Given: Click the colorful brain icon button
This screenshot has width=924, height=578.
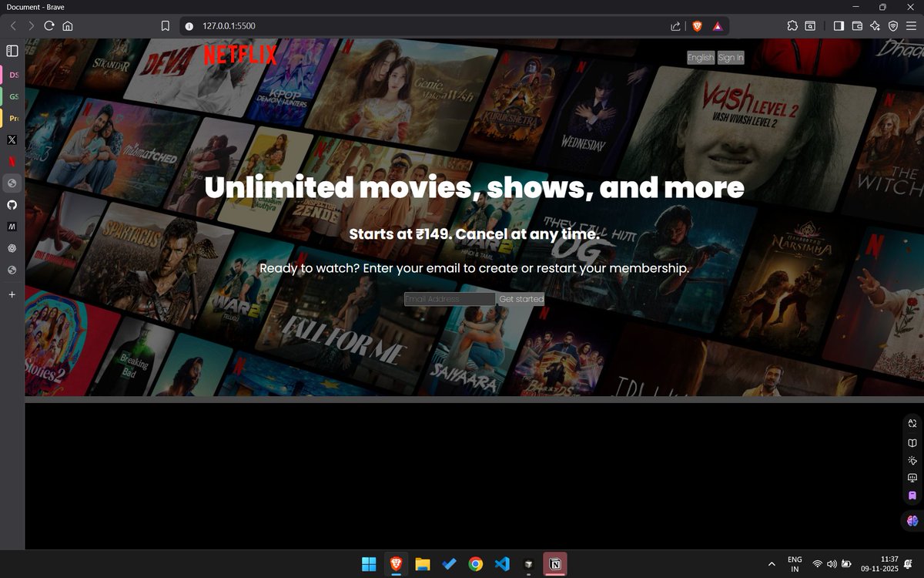Looking at the screenshot, I should (x=912, y=521).
